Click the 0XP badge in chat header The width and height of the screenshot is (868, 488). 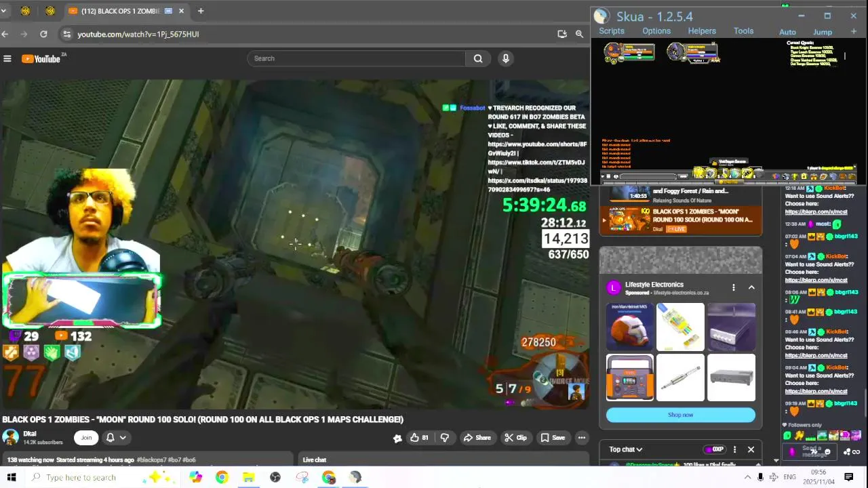pyautogui.click(x=714, y=449)
